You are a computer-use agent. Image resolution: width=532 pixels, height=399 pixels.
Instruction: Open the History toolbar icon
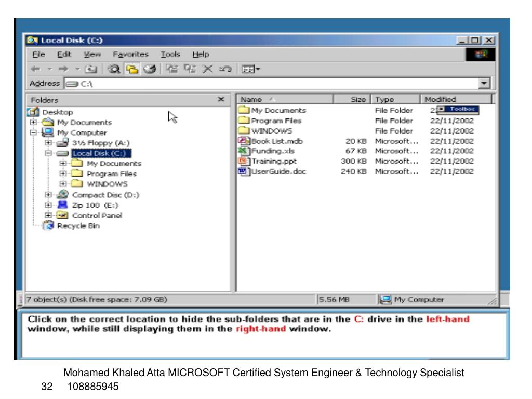pyautogui.click(x=150, y=69)
